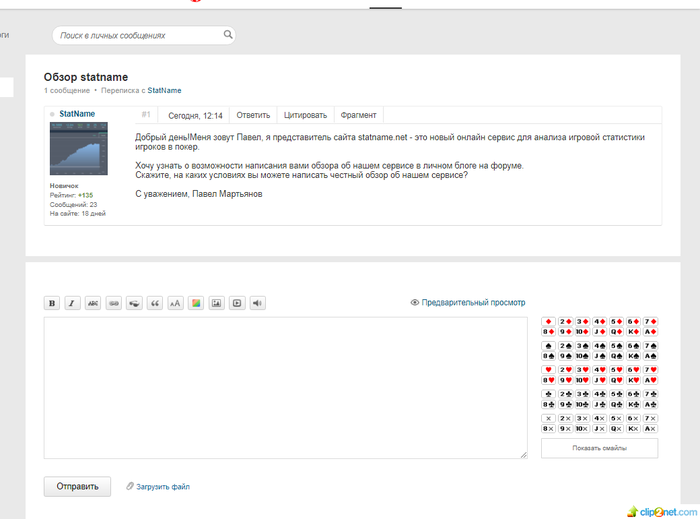Click inside the reply message text area
The height and width of the screenshot is (519, 700).
(x=286, y=388)
